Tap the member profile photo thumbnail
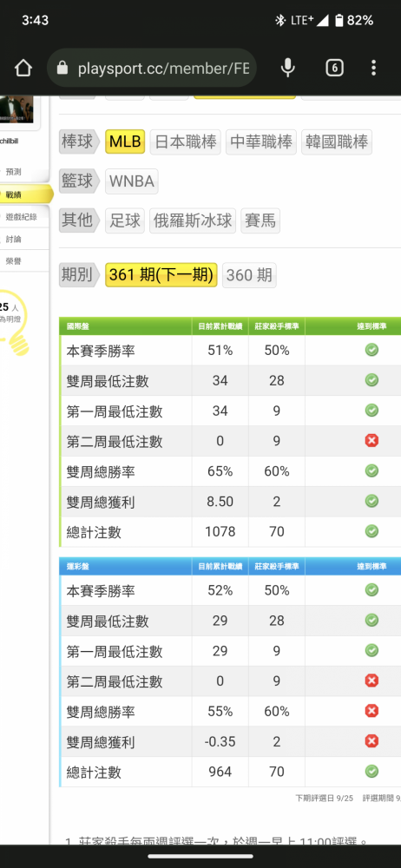401x868 pixels. pos(16,108)
